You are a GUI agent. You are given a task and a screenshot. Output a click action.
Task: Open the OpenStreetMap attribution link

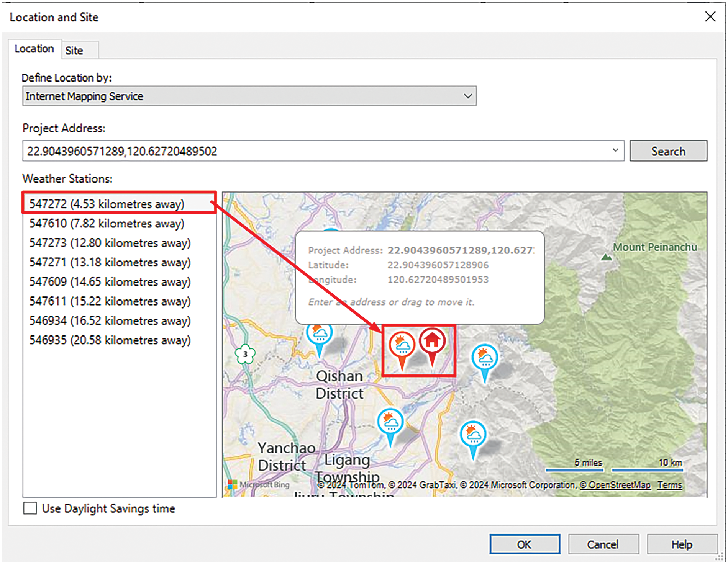click(x=615, y=485)
